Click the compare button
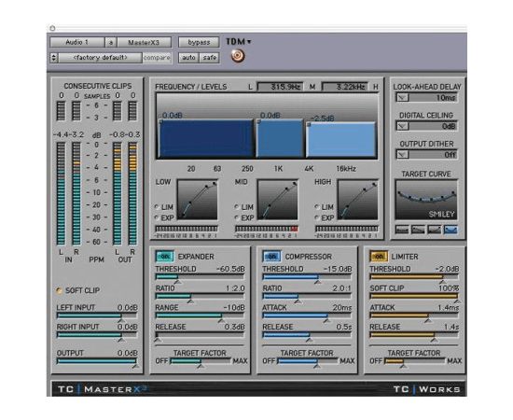Viewport: 513px width, 420px height. [x=157, y=58]
